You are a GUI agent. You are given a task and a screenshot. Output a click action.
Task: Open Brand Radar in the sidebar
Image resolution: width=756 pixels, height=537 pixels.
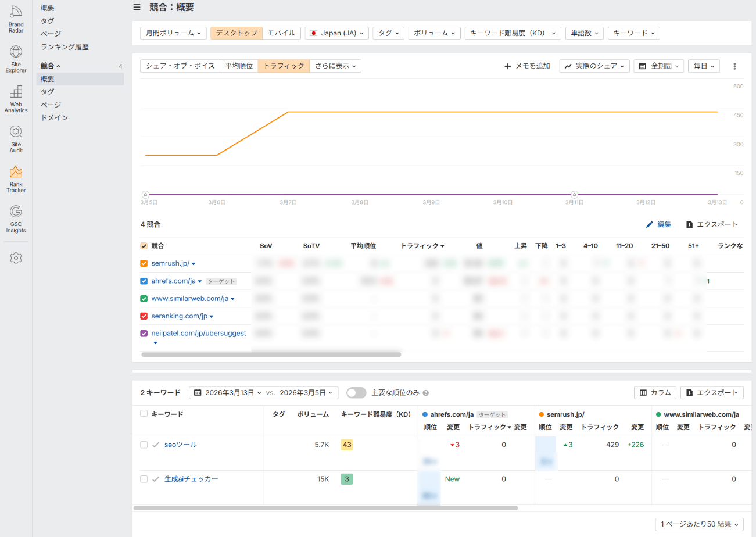pos(16,18)
